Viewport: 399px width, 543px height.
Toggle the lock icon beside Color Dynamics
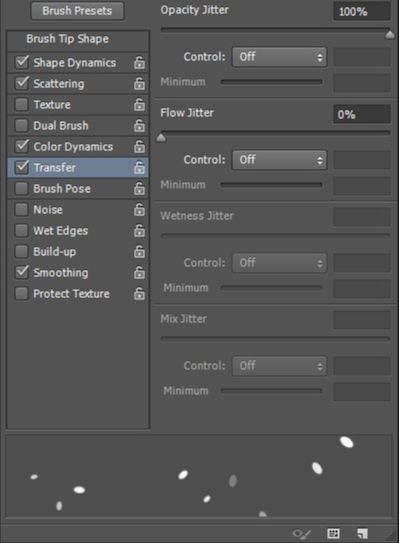(139, 147)
